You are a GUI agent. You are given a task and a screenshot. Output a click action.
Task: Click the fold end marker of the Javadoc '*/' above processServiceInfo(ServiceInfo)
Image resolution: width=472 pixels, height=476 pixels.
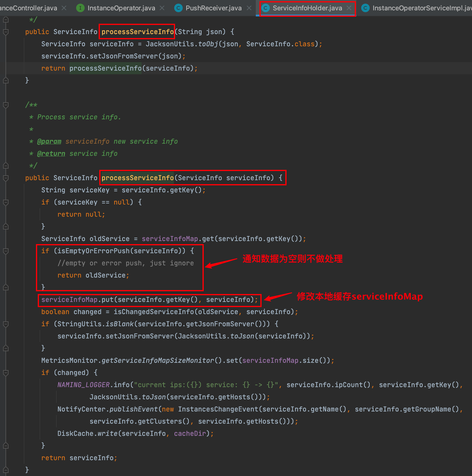5,166
